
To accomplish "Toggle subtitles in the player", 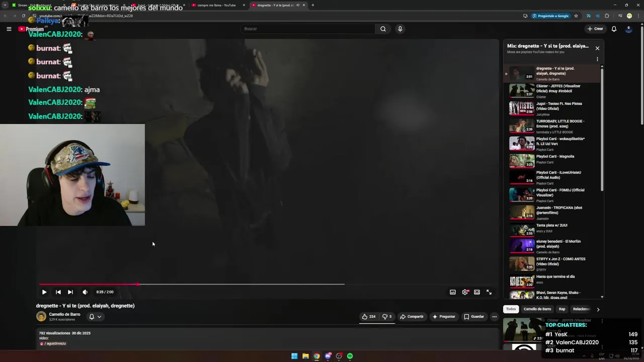I will tap(453, 292).
